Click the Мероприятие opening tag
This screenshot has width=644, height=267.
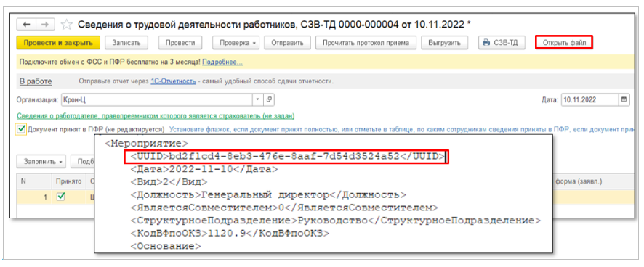(147, 144)
